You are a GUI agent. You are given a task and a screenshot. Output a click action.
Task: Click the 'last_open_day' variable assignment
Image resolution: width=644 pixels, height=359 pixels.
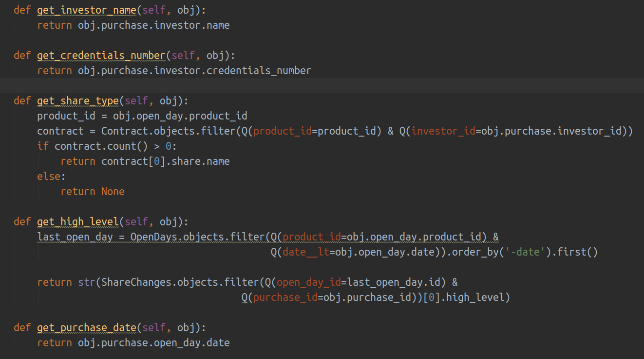click(x=75, y=237)
